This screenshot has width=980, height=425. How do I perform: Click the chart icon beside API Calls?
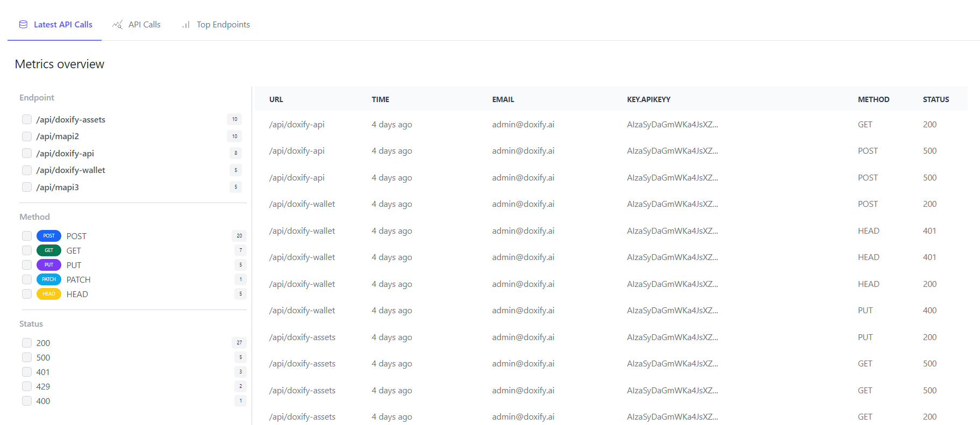[117, 24]
